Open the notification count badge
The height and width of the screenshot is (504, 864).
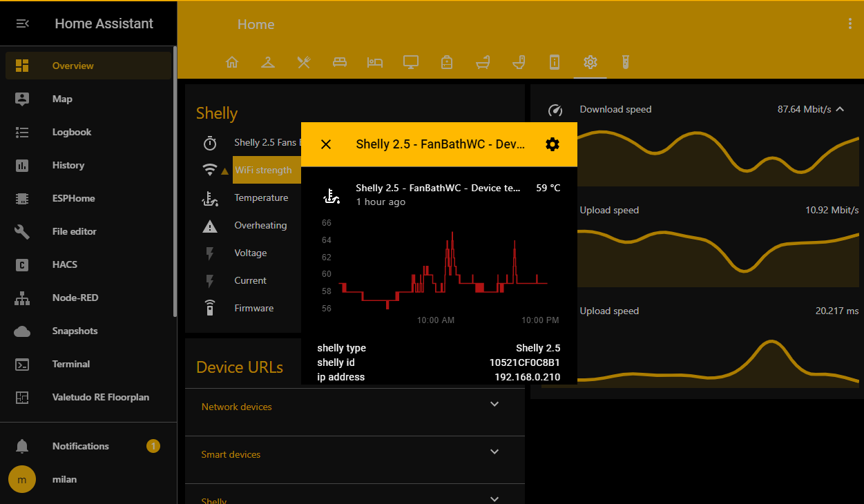coord(153,446)
